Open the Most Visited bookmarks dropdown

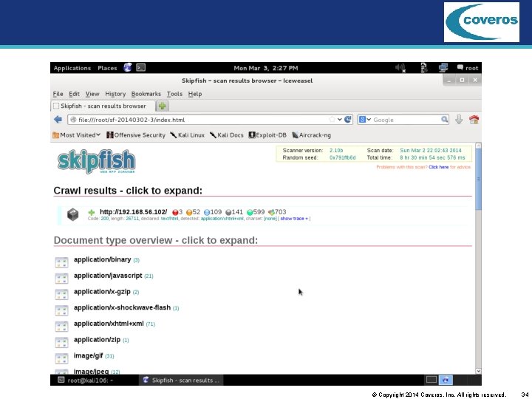[77, 135]
